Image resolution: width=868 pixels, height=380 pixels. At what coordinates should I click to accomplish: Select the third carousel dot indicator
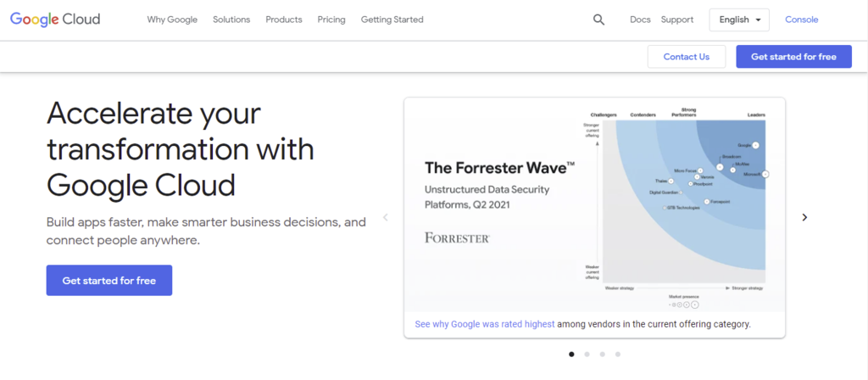pos(602,354)
